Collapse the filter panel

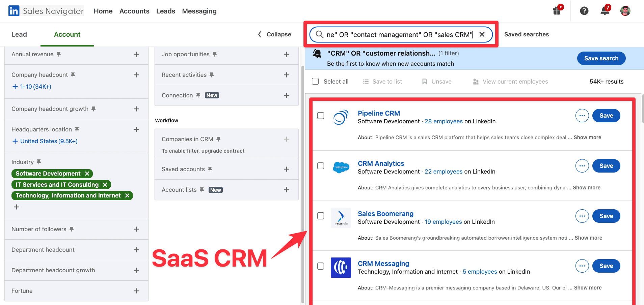(x=274, y=34)
